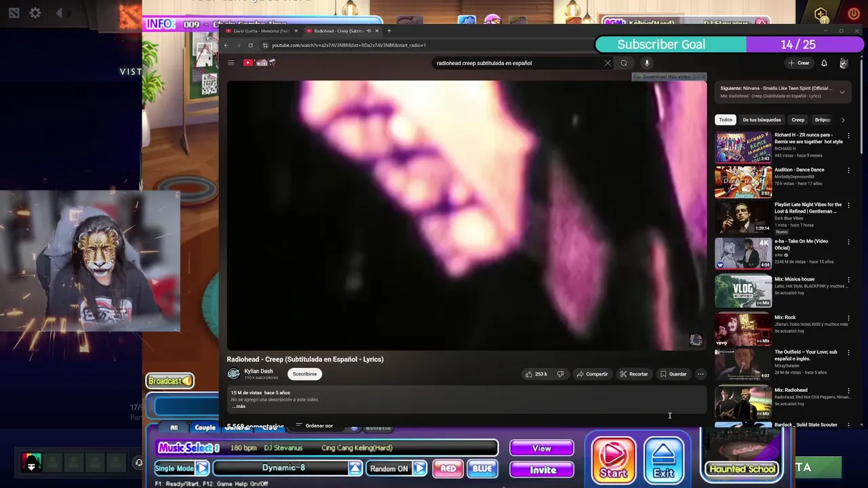Click the Haunted School stage preview

click(x=742, y=455)
